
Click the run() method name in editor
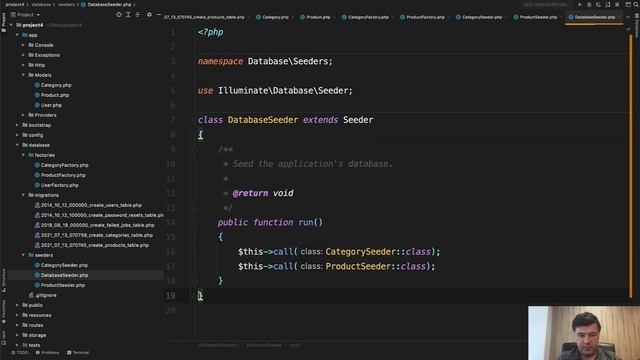point(306,222)
